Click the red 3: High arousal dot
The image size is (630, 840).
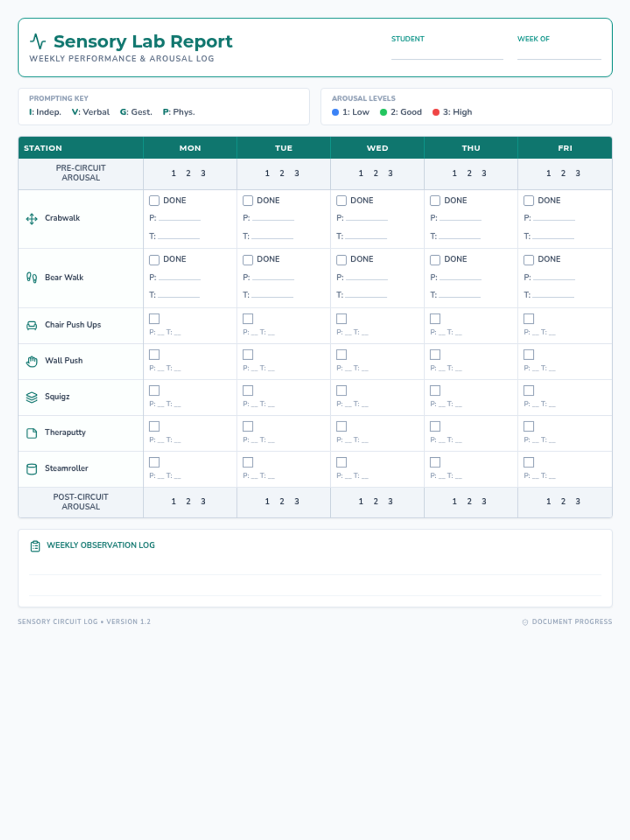tap(436, 112)
